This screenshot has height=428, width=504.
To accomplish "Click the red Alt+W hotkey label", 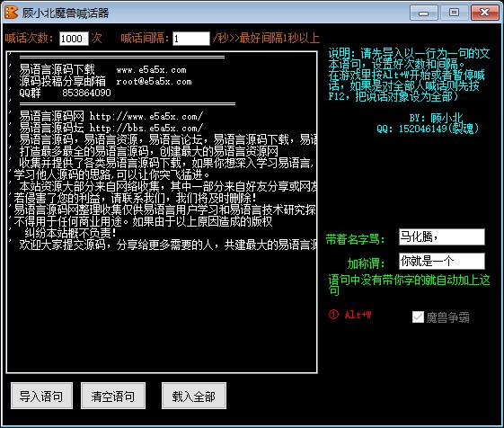I will click(x=358, y=315).
